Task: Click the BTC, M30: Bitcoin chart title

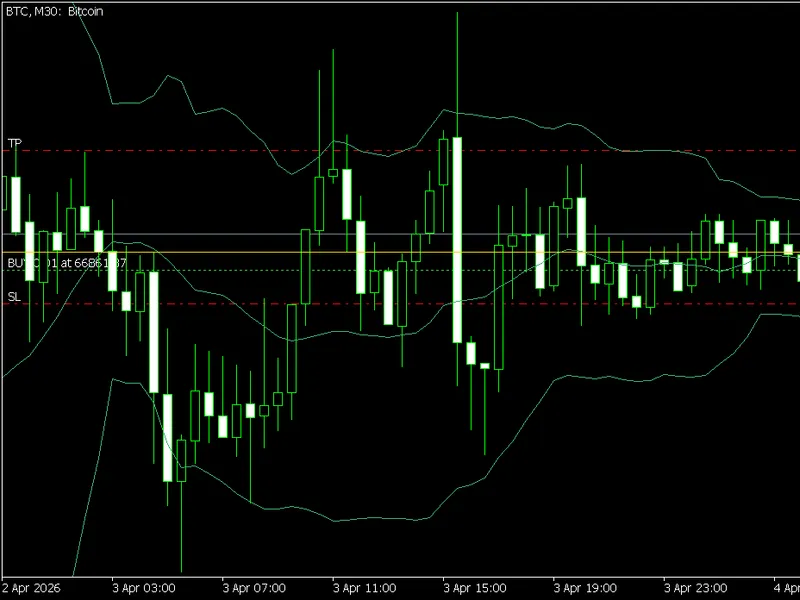Action: pos(55,11)
